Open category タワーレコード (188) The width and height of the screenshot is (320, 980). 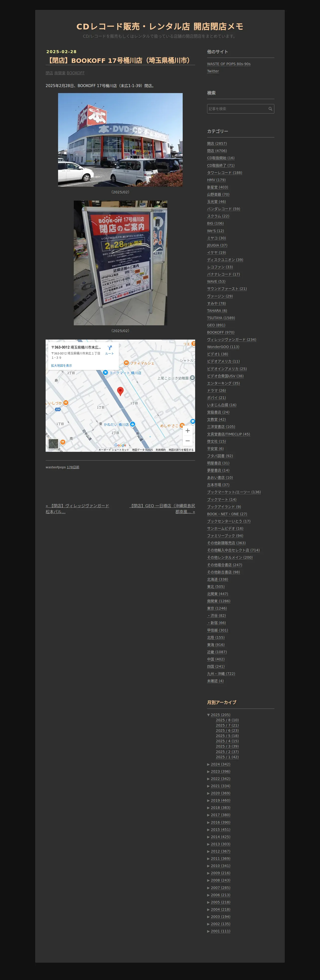[225, 173]
